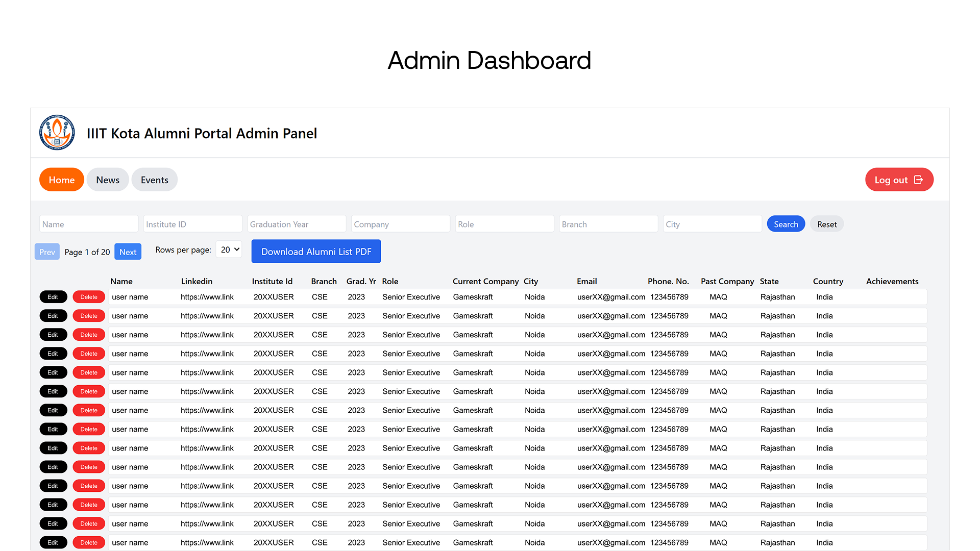Edit the first alumni row
The image size is (980, 551).
[x=53, y=297]
